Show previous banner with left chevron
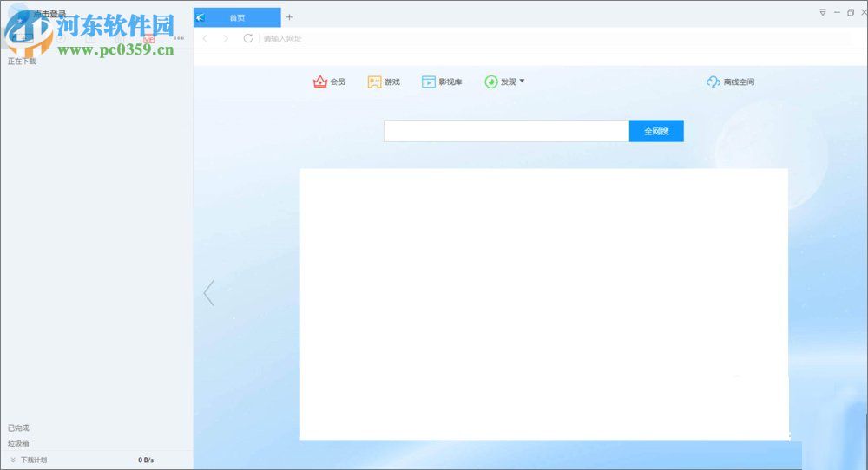Viewport: 868px width, 470px height. [208, 293]
